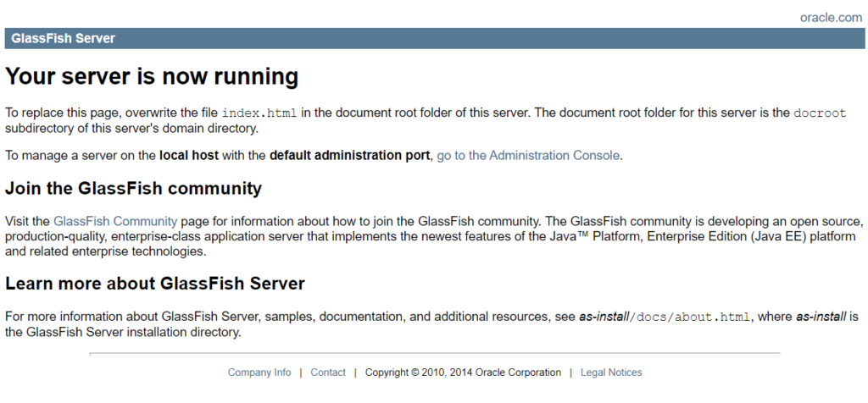Click the Join the GlassFish community heading
Viewport: 868px width, 403px height.
[x=133, y=189]
